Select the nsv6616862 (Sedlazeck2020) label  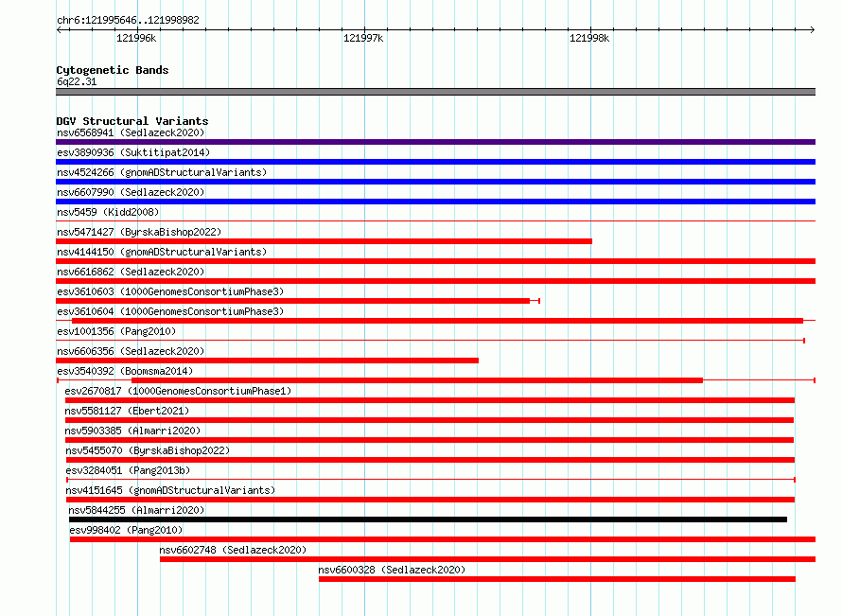[x=131, y=272]
